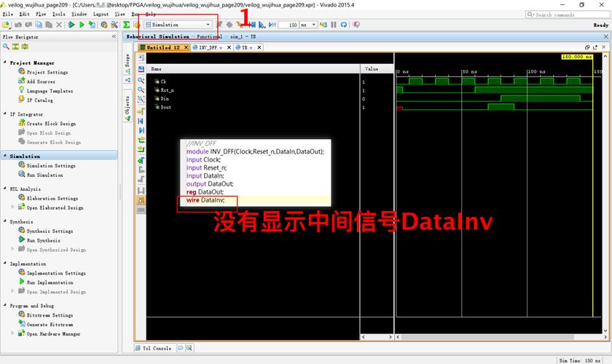Open the Window menu
The height and width of the screenshot is (364, 612).
pyautogui.click(x=79, y=14)
